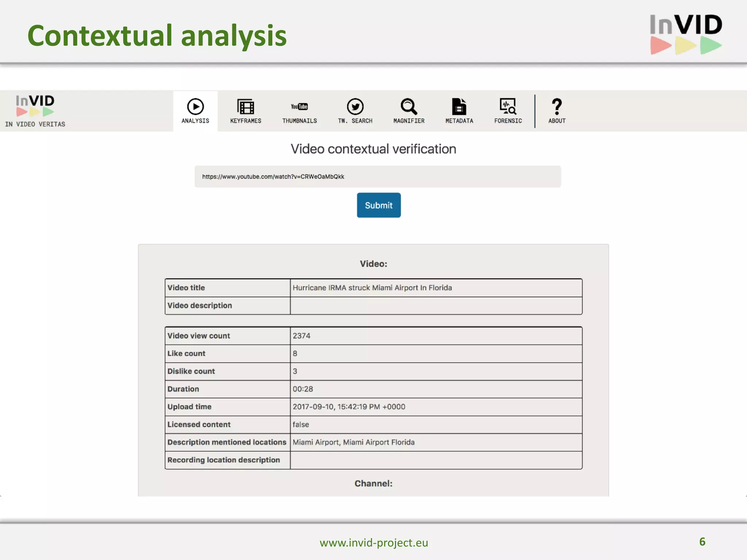Click the 'Upload time' row label
The height and width of the screenshot is (560, 747).
pyautogui.click(x=189, y=407)
